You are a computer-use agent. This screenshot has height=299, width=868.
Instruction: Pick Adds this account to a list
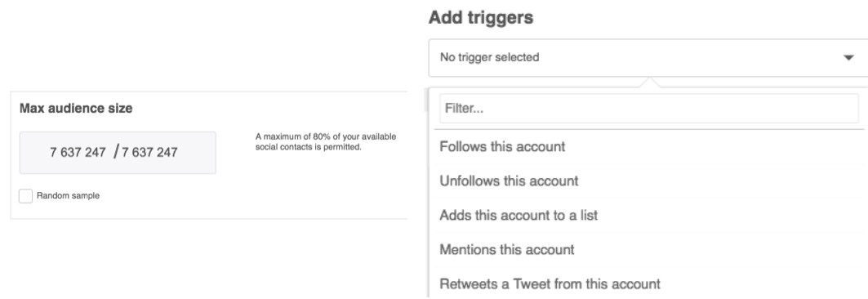click(649, 216)
